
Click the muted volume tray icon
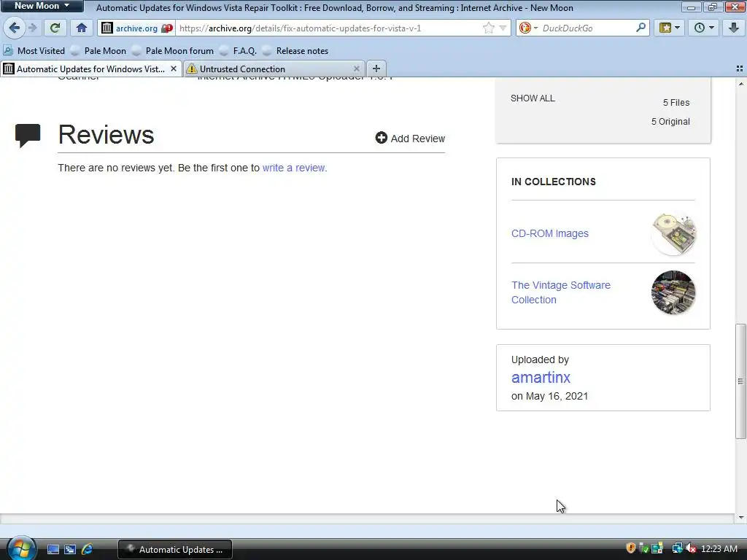coord(692,548)
